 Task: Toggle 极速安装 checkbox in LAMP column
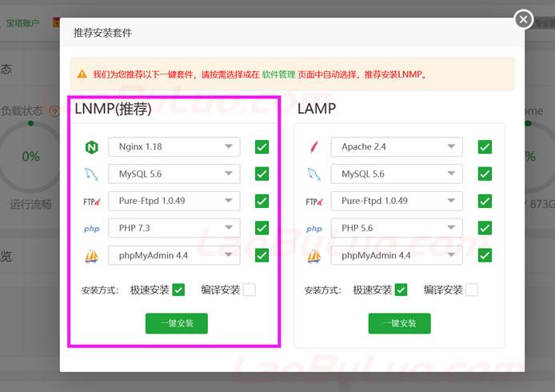[x=401, y=290]
